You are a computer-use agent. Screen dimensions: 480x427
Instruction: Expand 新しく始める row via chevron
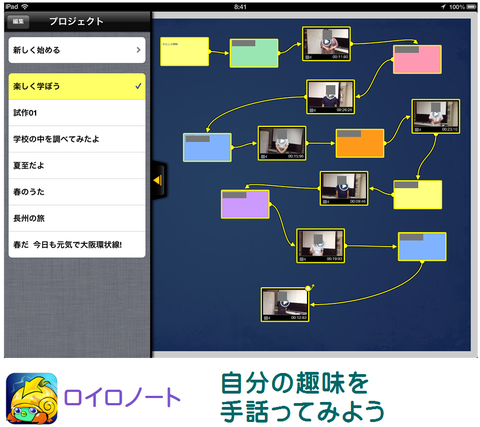pyautogui.click(x=138, y=50)
